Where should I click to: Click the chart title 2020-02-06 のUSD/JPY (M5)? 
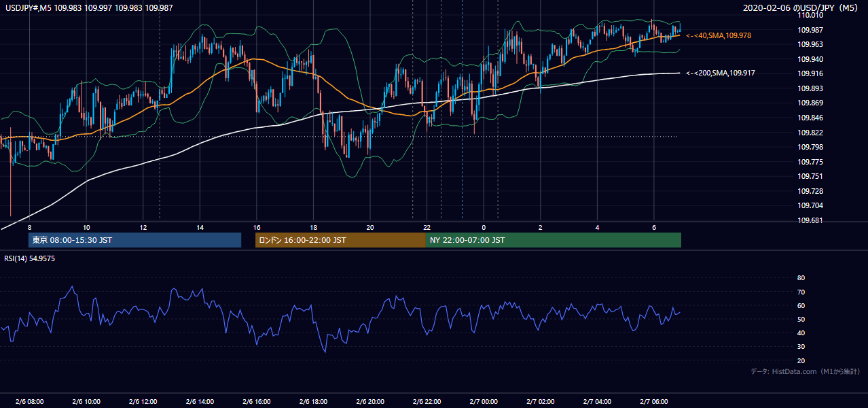coord(801,8)
